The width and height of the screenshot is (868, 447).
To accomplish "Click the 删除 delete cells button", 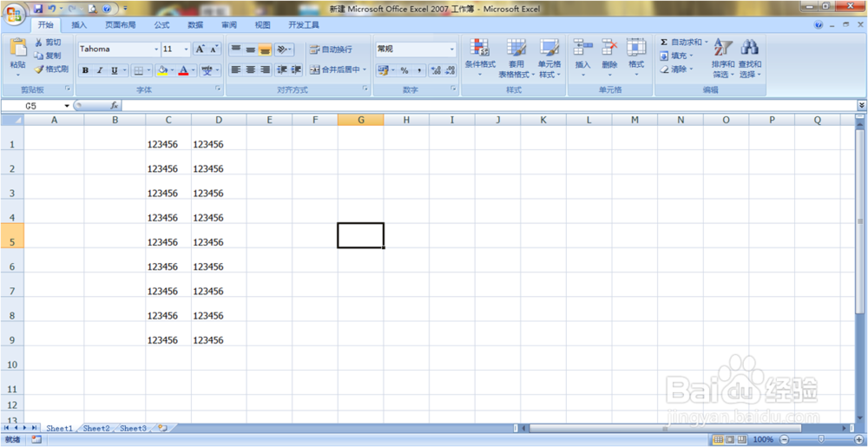I will click(x=609, y=58).
